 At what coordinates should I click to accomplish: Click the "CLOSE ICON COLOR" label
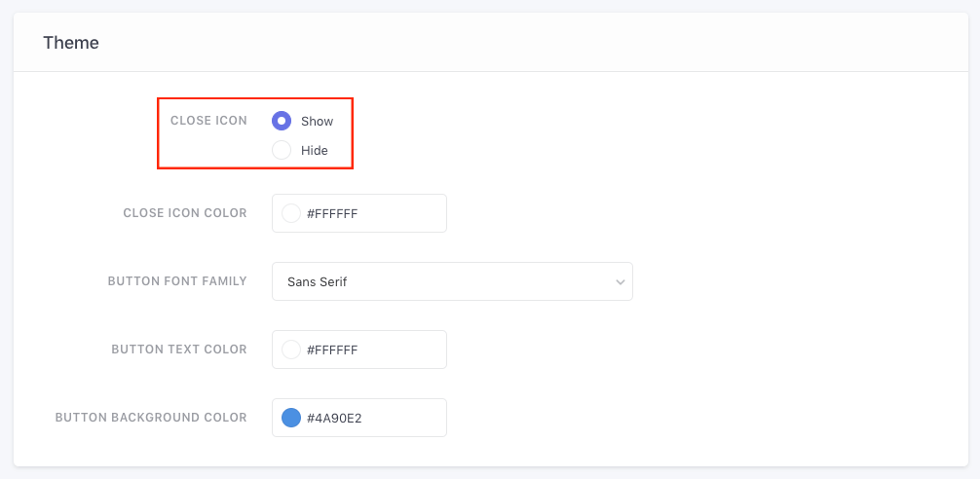(x=185, y=213)
